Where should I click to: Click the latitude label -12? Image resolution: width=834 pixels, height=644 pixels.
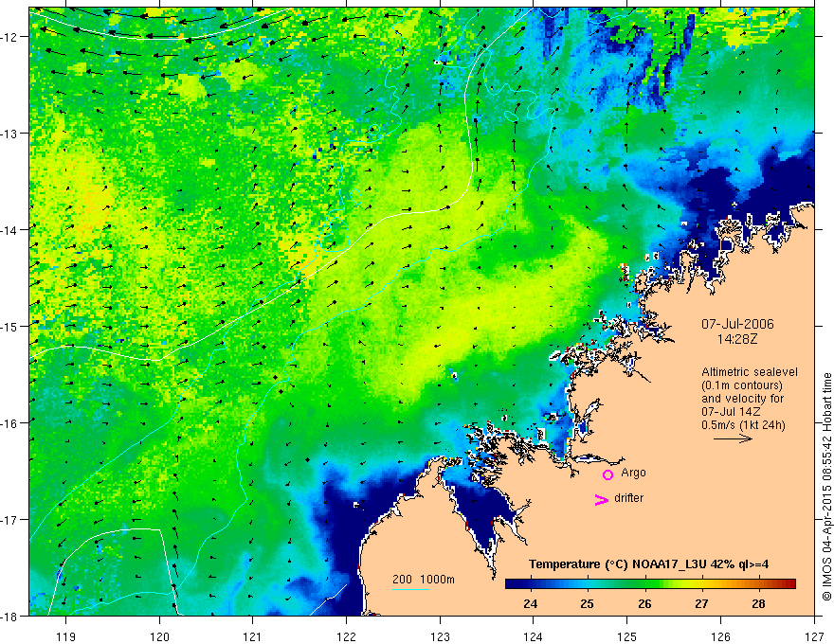(x=9, y=37)
